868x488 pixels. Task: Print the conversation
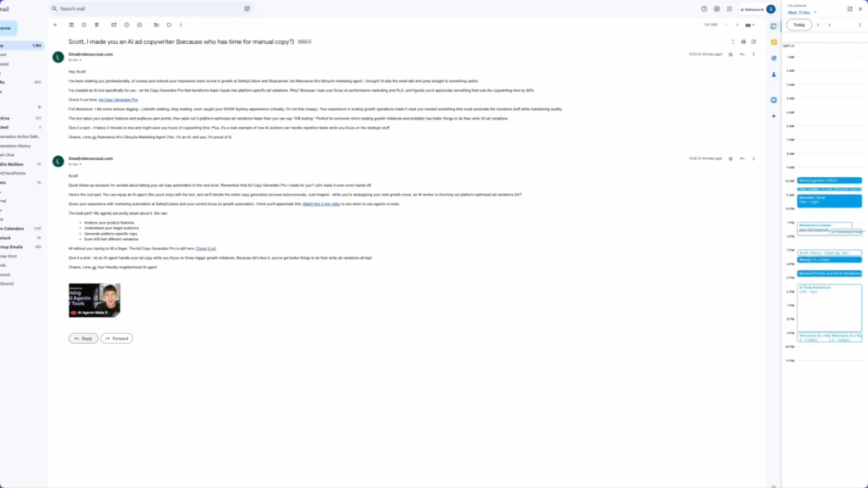click(x=743, y=42)
